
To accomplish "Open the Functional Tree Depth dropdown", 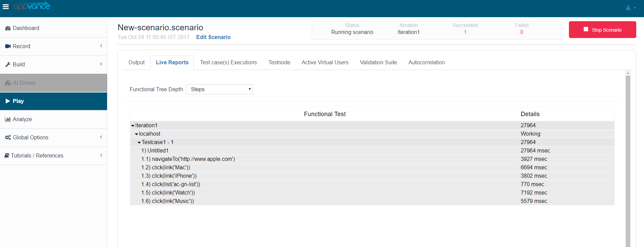I will pyautogui.click(x=219, y=90).
